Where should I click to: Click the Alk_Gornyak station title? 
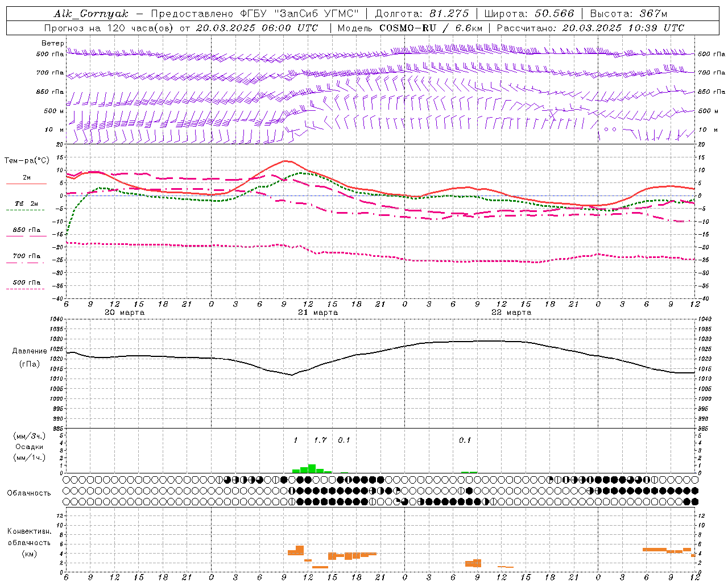(91, 14)
